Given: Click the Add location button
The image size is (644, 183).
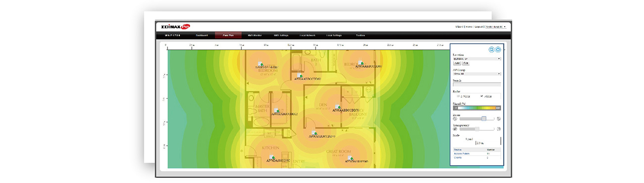Looking at the screenshot, I should (x=456, y=63).
